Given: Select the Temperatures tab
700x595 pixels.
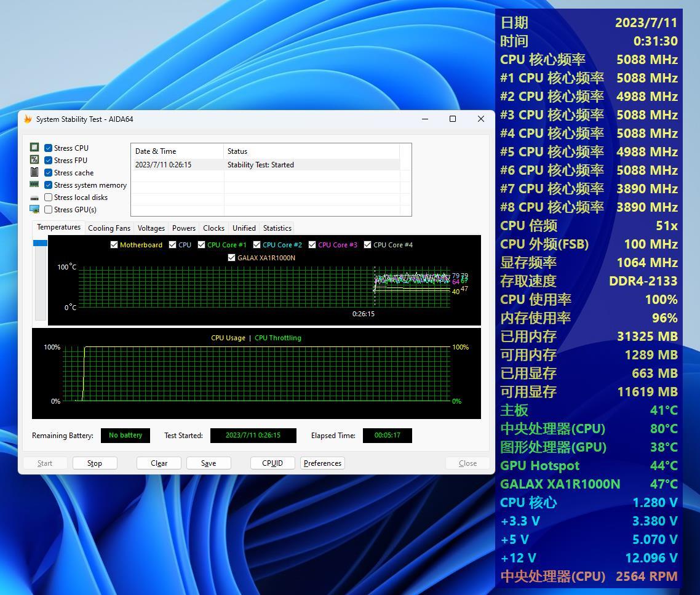Looking at the screenshot, I should [x=58, y=227].
